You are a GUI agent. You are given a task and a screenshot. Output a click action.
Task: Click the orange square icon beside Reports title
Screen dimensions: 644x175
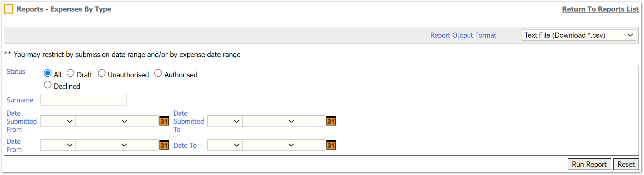(9, 9)
